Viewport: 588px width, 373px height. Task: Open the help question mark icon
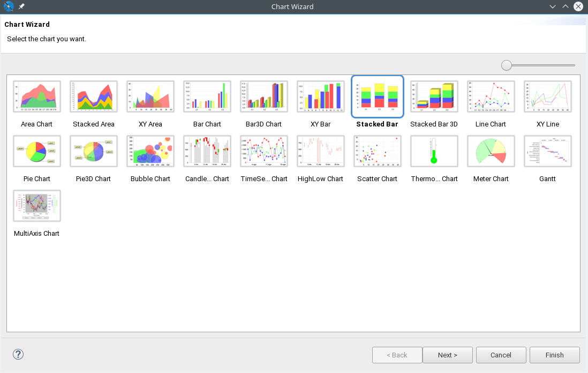click(18, 354)
